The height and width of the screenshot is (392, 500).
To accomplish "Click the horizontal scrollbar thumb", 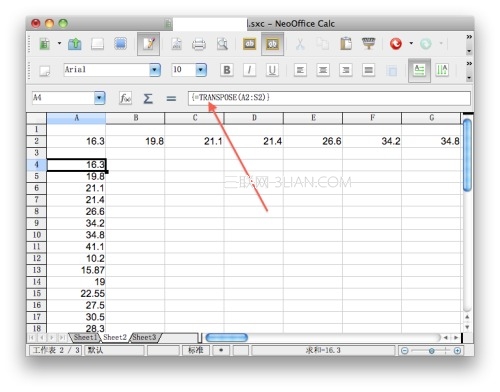I will coord(227,338).
